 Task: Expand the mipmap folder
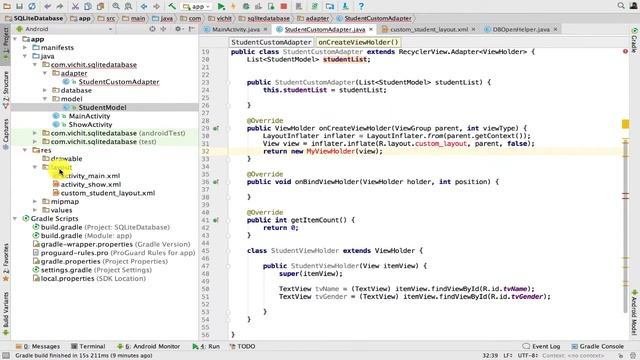(x=35, y=202)
